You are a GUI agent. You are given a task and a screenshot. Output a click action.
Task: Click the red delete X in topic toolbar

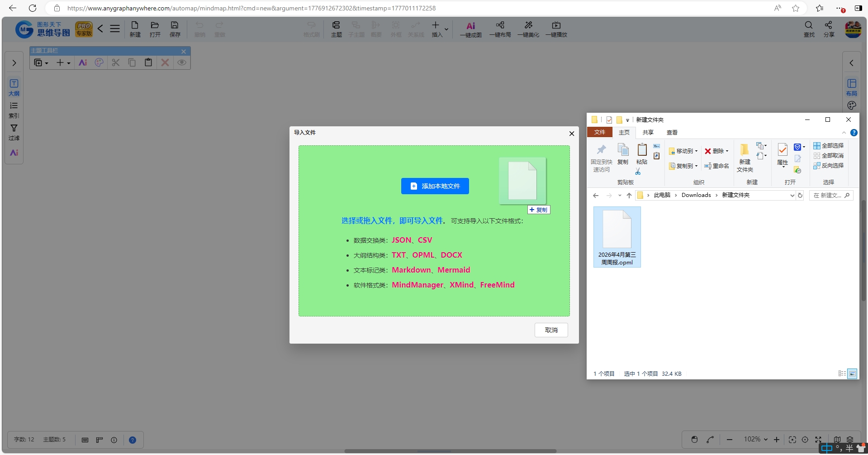pos(165,62)
